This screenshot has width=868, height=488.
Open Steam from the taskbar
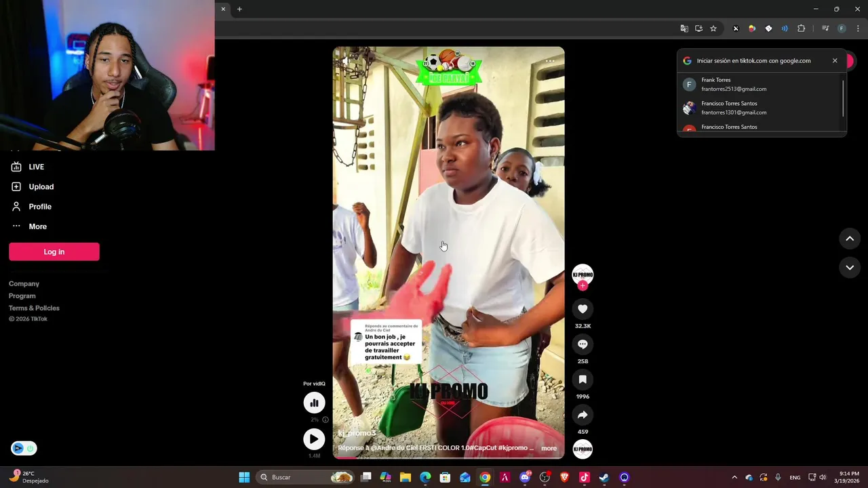604,477
